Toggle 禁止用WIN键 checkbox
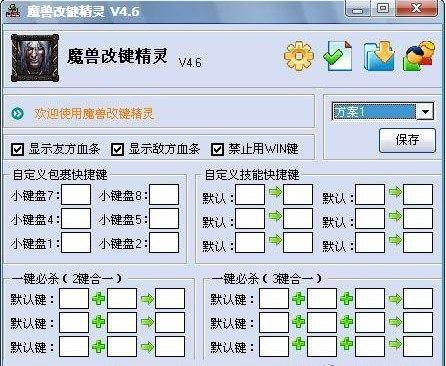Screen dimensions: 446x366 [x=217, y=149]
